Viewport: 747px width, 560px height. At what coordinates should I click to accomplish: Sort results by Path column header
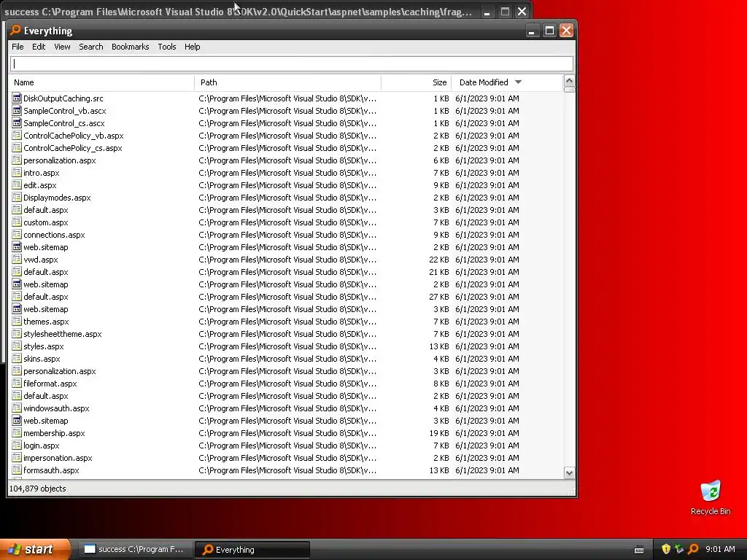tap(287, 82)
